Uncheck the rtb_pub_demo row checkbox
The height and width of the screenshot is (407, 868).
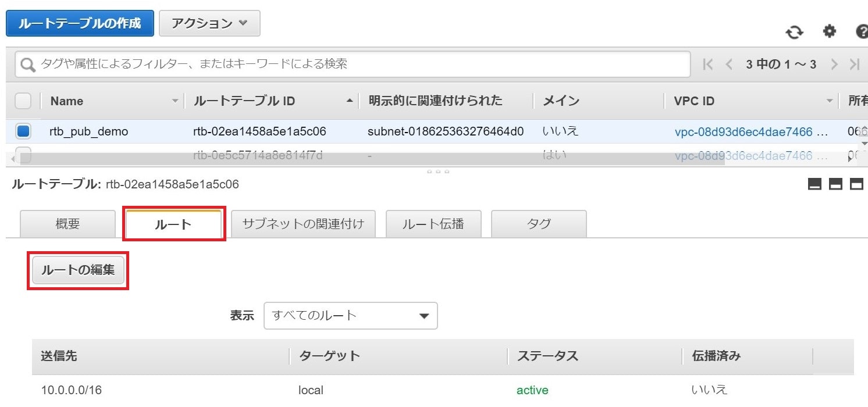coord(23,131)
